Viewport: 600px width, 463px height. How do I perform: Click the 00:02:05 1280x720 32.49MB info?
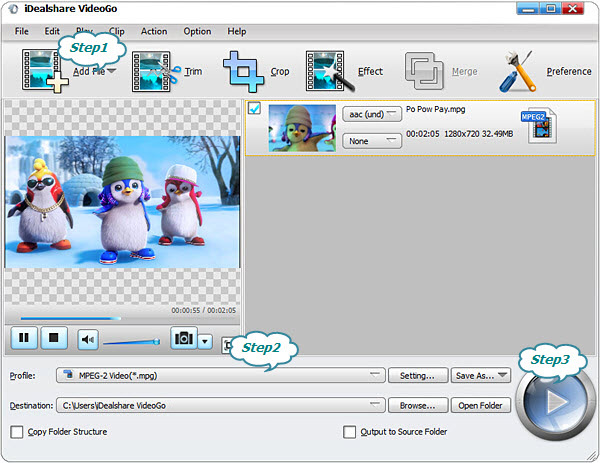[x=459, y=134]
